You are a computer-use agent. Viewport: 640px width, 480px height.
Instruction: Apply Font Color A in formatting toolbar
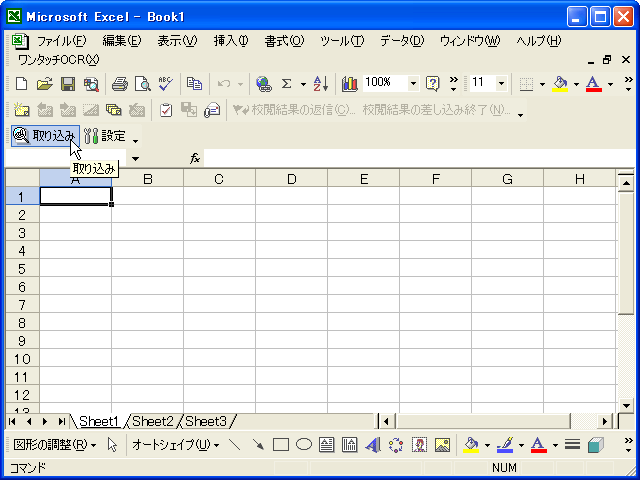594,84
